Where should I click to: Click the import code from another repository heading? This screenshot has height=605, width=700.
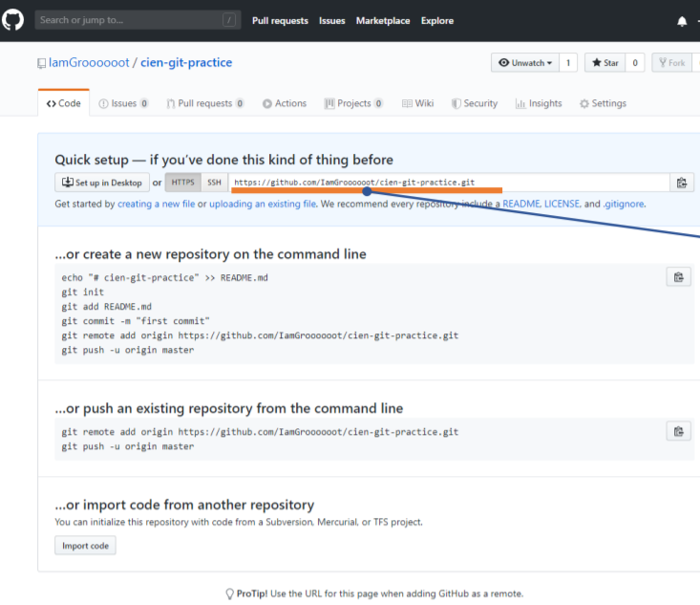(x=184, y=505)
